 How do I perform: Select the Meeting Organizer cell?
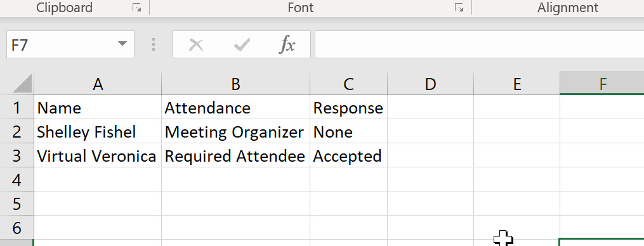coord(236,131)
